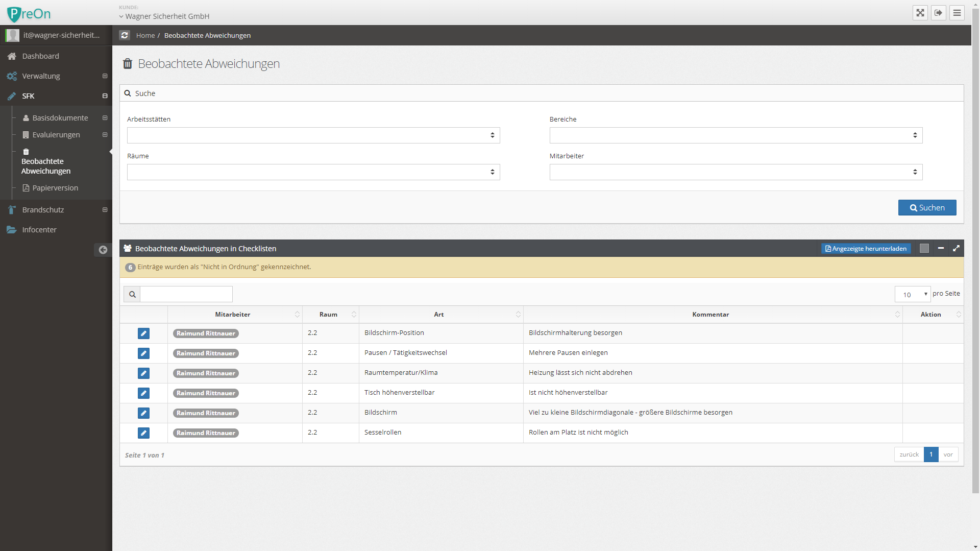Screen dimensions: 980x551
Task: Collapse sidebar with the arrow icon
Action: click(x=103, y=250)
